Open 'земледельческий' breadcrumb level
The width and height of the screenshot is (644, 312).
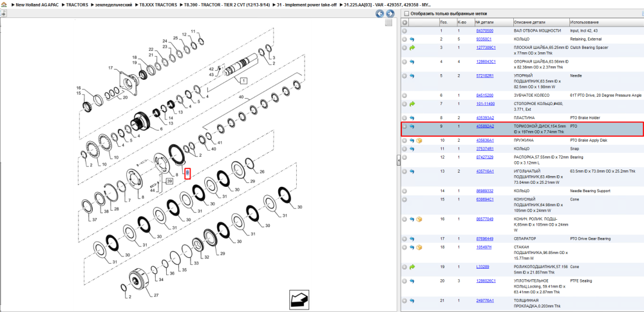(x=114, y=5)
